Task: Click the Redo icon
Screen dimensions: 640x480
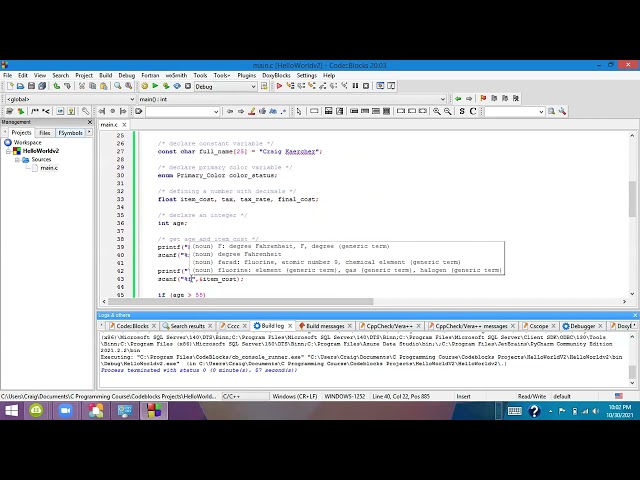Action: pyautogui.click(x=67, y=86)
